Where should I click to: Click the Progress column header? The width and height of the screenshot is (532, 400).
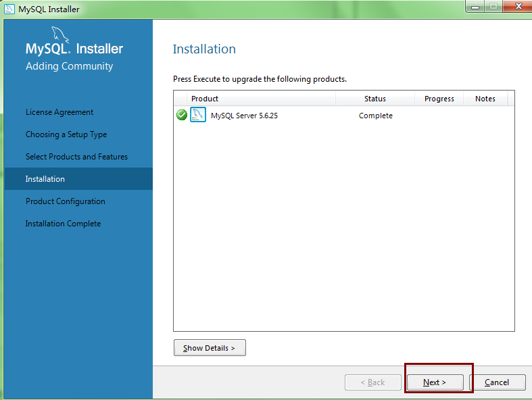439,99
